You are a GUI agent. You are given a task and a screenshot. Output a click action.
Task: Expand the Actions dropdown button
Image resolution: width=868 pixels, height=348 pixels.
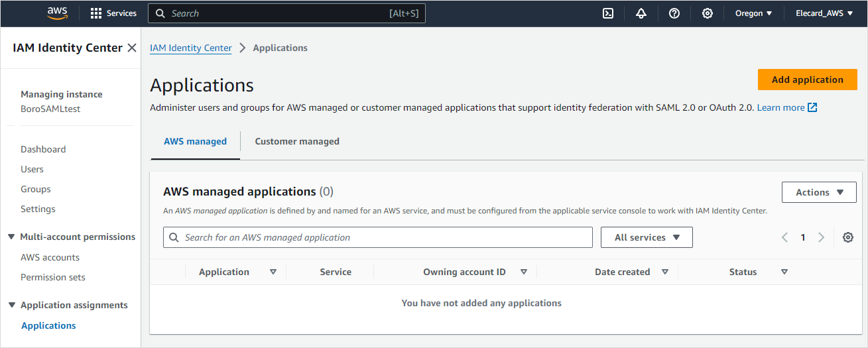[x=819, y=192]
